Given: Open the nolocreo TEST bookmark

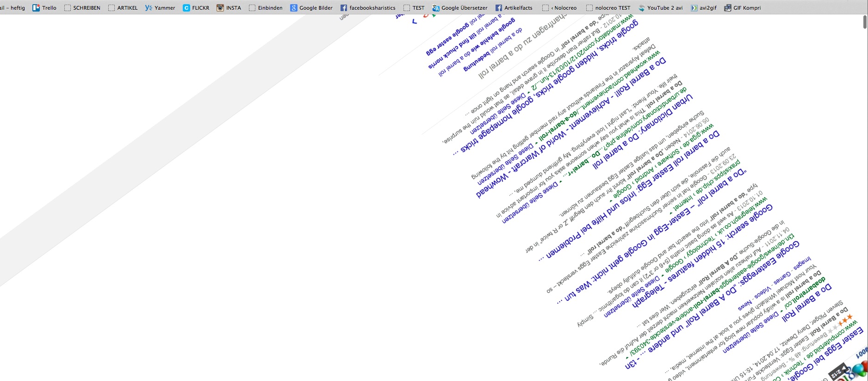Looking at the screenshot, I should [x=608, y=8].
